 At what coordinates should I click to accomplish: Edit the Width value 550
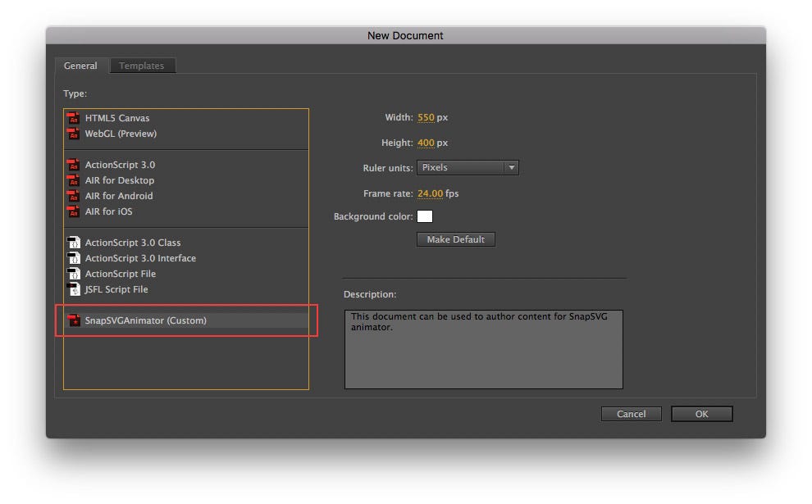click(x=426, y=117)
